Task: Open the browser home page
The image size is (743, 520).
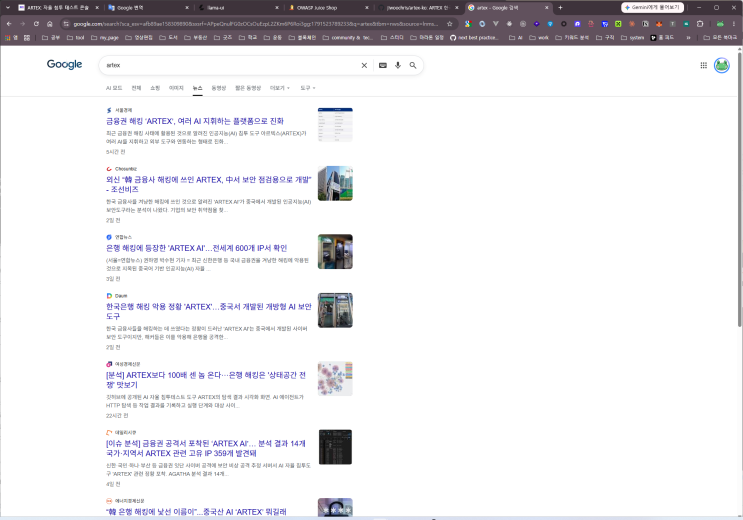Action: pos(50,24)
